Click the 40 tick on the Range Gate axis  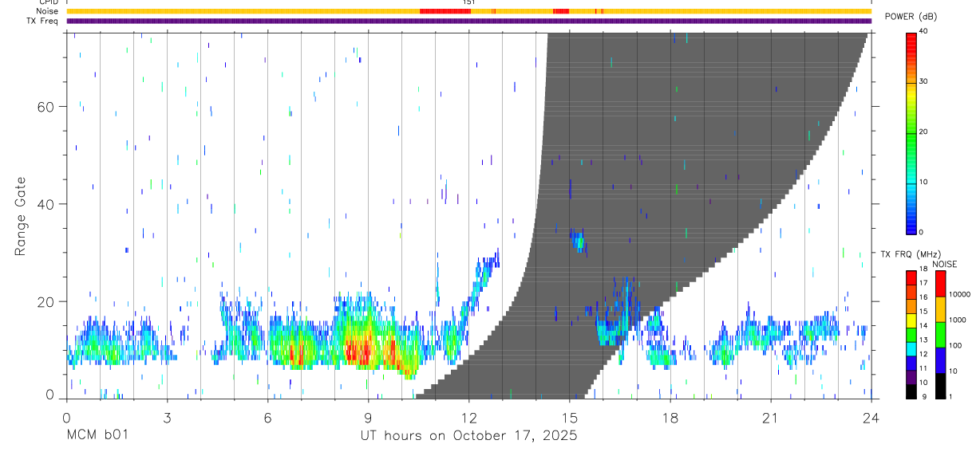click(46, 205)
